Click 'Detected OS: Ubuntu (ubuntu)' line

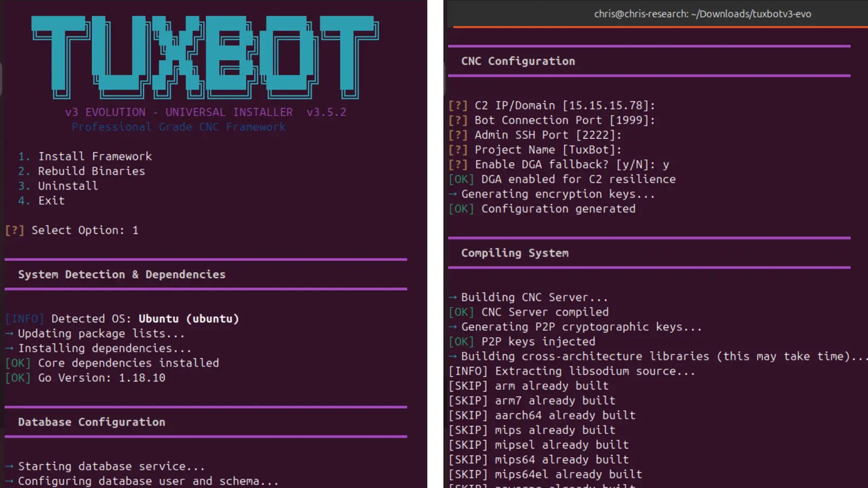(x=122, y=319)
